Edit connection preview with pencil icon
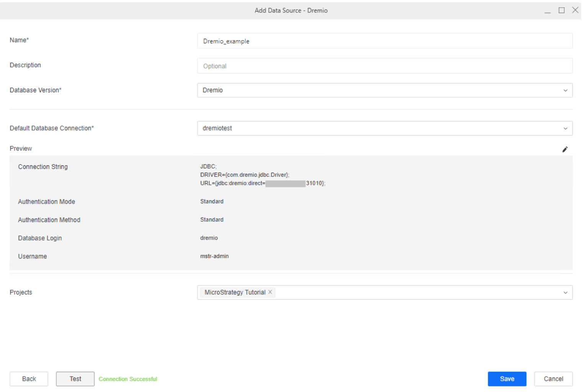Screen dimensions: 585x392 565,149
